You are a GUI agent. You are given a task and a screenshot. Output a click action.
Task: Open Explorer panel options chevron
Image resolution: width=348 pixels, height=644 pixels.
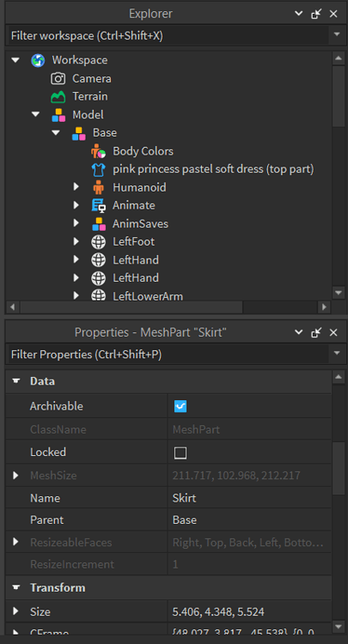(x=299, y=14)
